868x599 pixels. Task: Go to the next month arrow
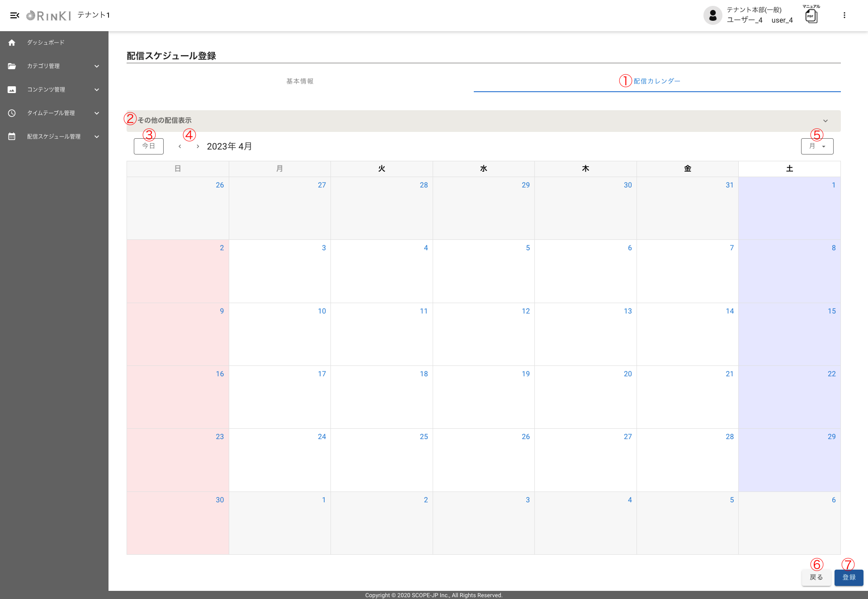click(198, 146)
